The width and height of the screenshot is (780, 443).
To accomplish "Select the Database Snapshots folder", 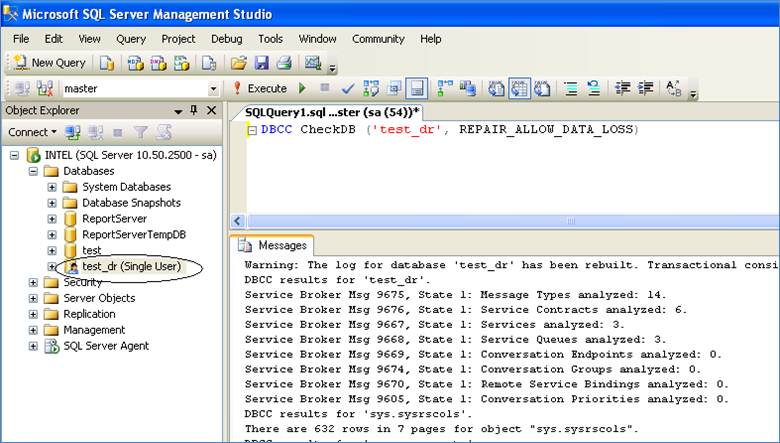I will pyautogui.click(x=131, y=203).
